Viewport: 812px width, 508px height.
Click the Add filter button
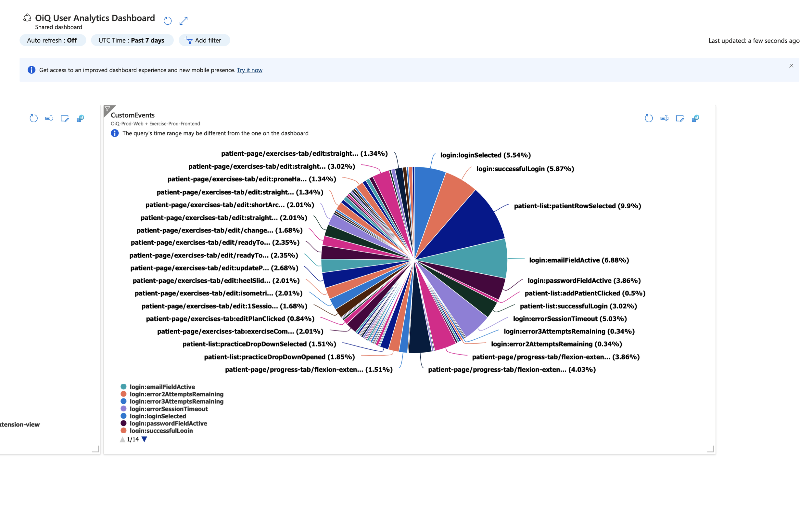pyautogui.click(x=204, y=40)
